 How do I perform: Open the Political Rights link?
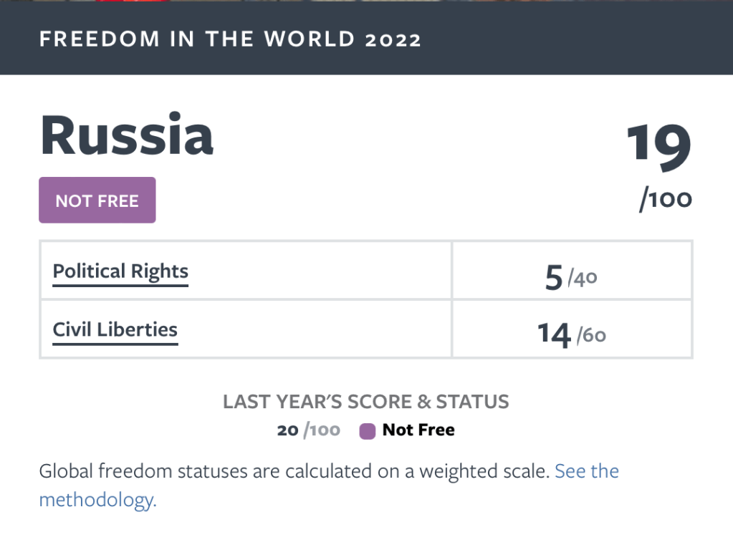click(x=120, y=271)
